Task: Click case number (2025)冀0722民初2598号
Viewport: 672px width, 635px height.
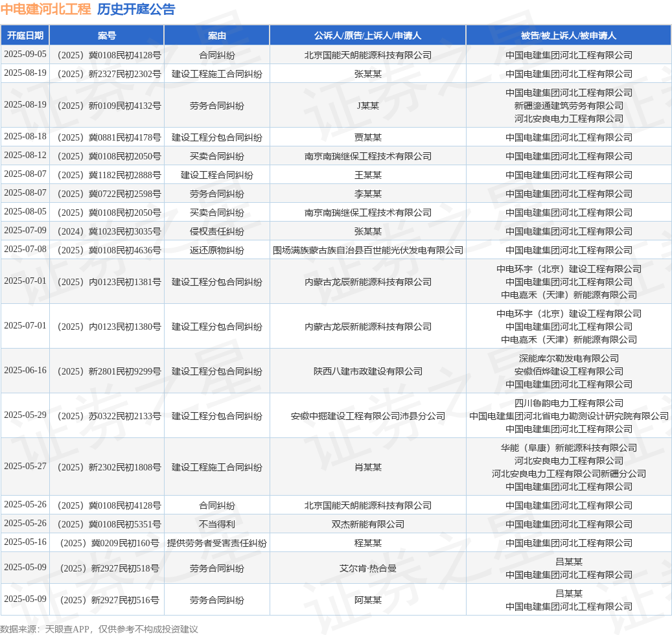Action: point(110,194)
